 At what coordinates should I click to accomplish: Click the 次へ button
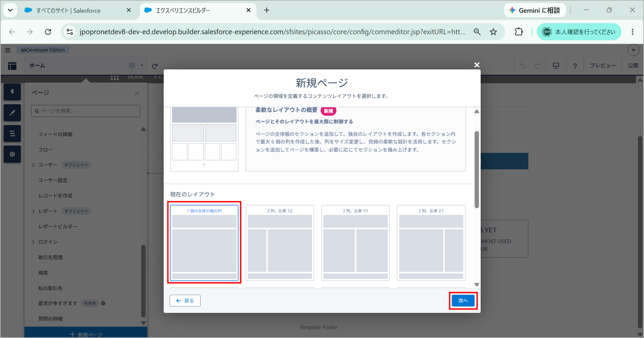pyautogui.click(x=463, y=301)
